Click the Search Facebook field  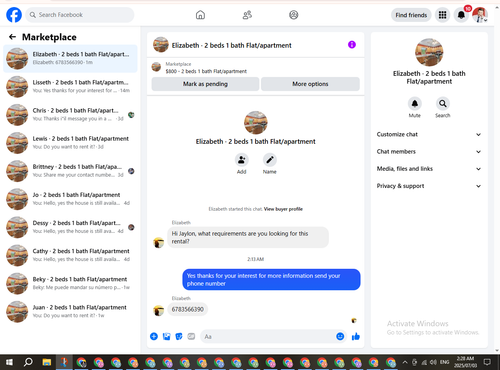coord(80,15)
